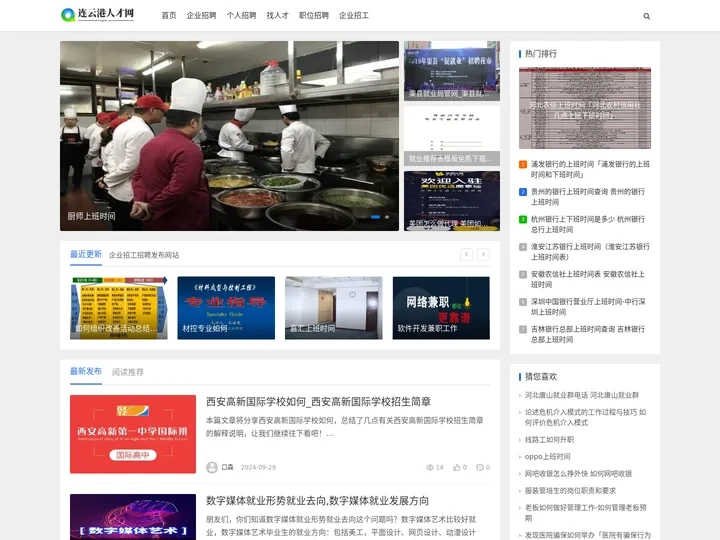
Task: Open 软件开发兼职工作 card
Action: [441, 308]
